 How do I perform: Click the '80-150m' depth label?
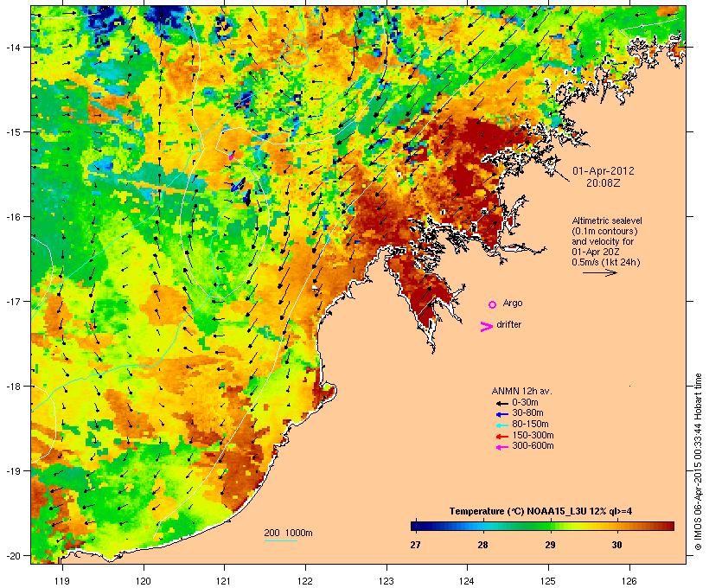530,425
